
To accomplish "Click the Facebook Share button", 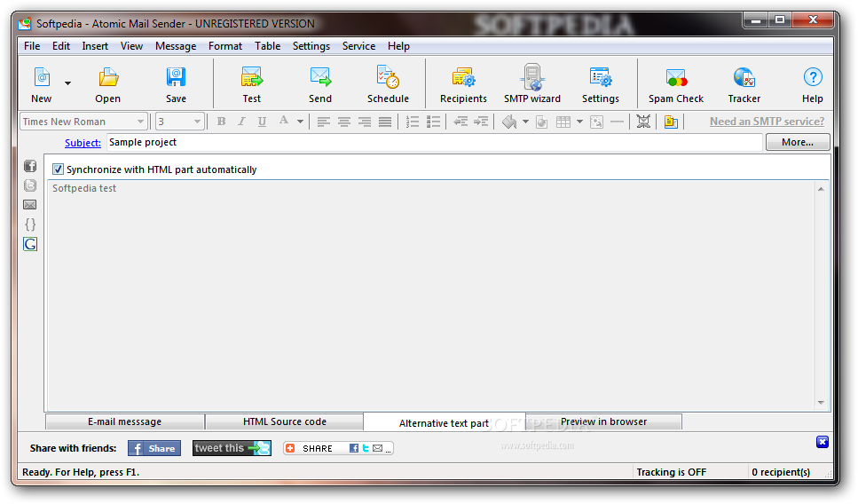I will (x=154, y=448).
